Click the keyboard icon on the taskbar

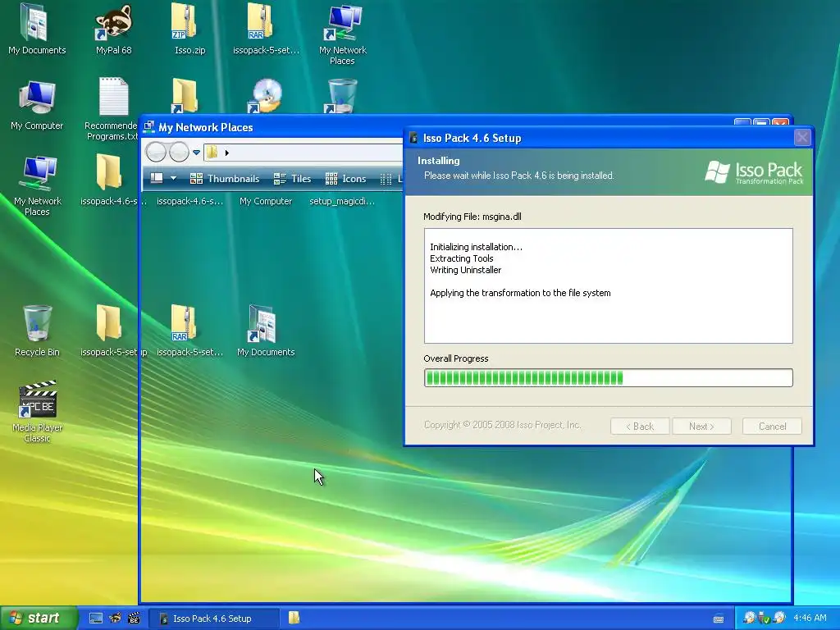click(719, 619)
